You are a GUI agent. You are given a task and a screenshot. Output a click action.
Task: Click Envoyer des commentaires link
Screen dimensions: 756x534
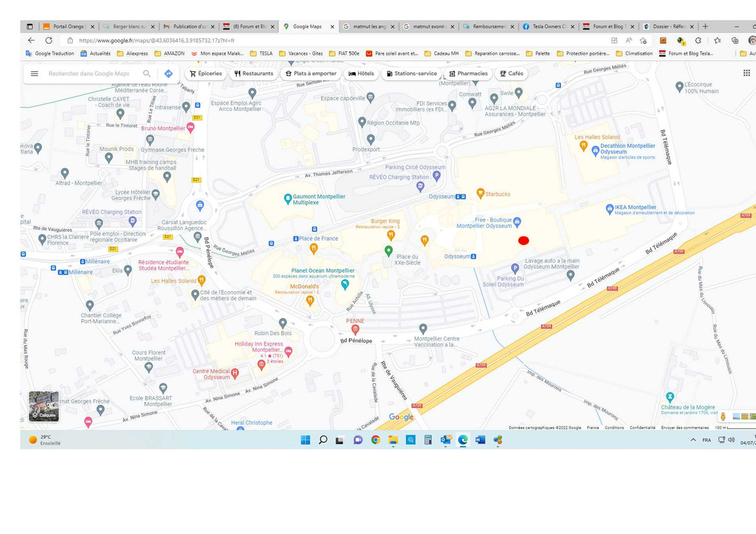coord(685,427)
